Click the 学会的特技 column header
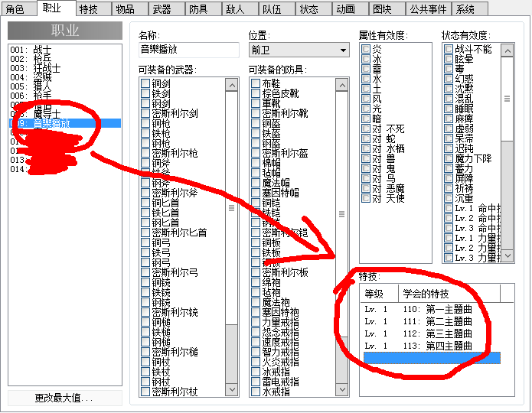 (449, 294)
